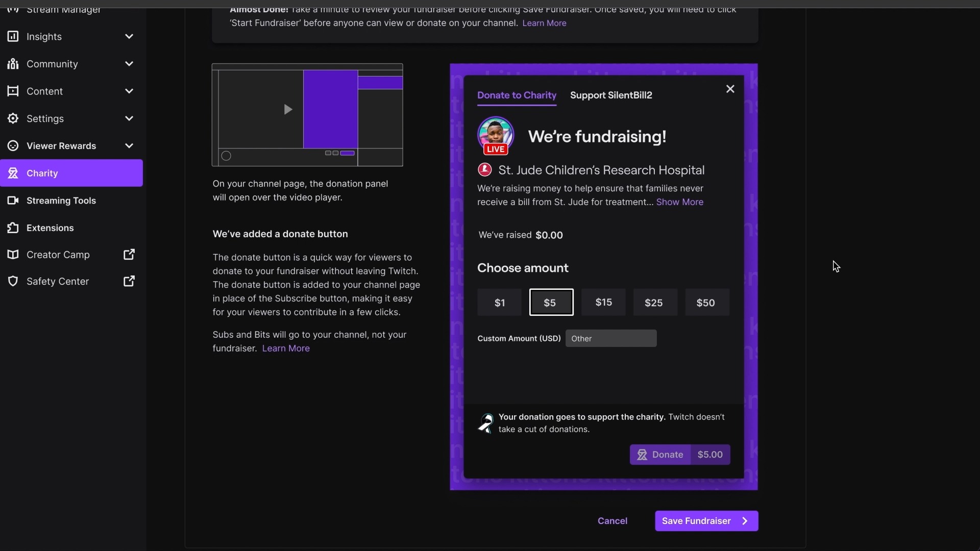Viewport: 980px width, 551px height.
Task: Type a custom donation amount
Action: tap(611, 338)
